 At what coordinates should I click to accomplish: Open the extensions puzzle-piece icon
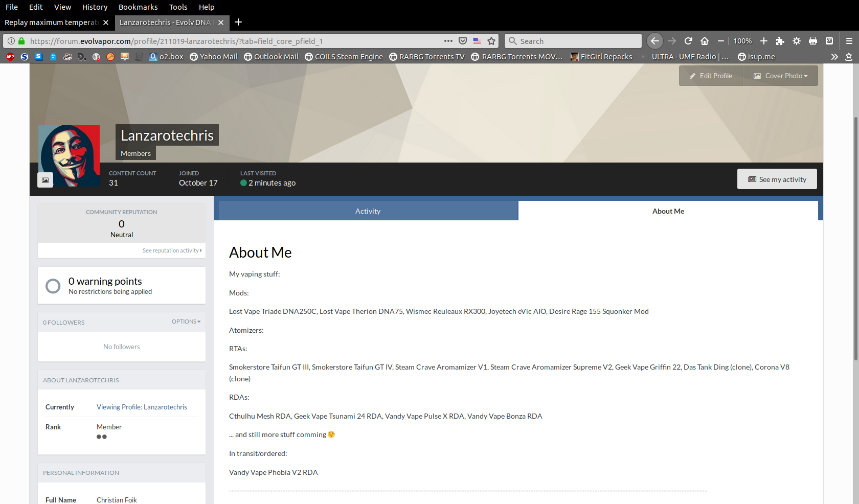780,41
